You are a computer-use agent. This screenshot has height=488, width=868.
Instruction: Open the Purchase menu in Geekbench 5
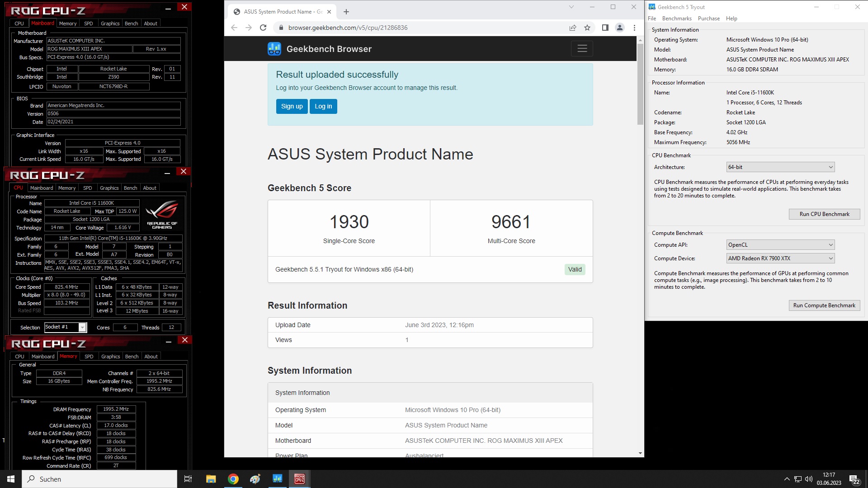pos(708,19)
